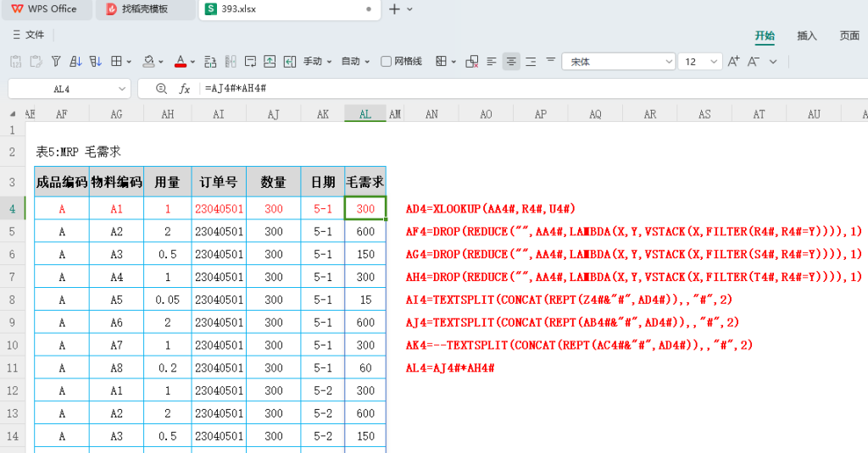The height and width of the screenshot is (453, 868).
Task: Click the paste formatting icon
Action: coord(36,62)
